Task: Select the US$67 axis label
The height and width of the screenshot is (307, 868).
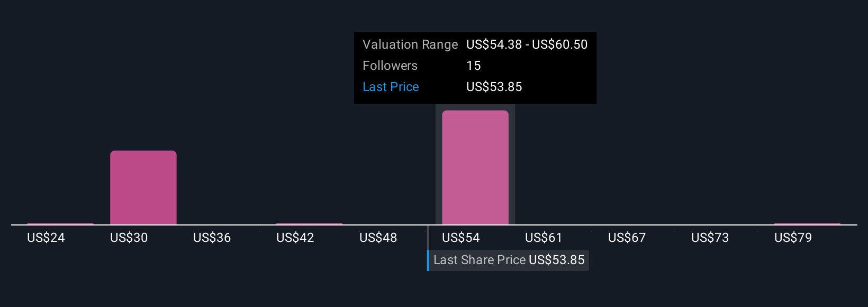Action: click(627, 238)
